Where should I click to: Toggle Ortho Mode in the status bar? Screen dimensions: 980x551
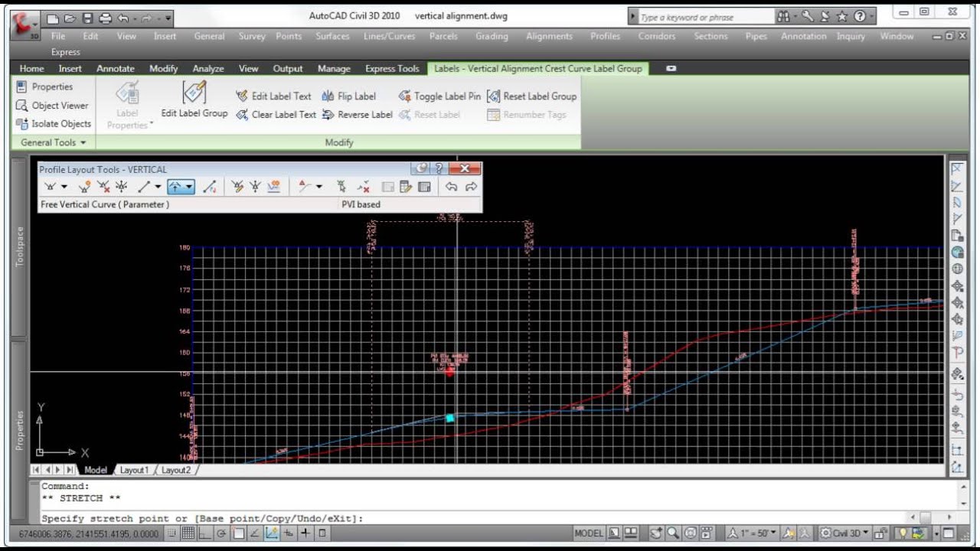205,533
